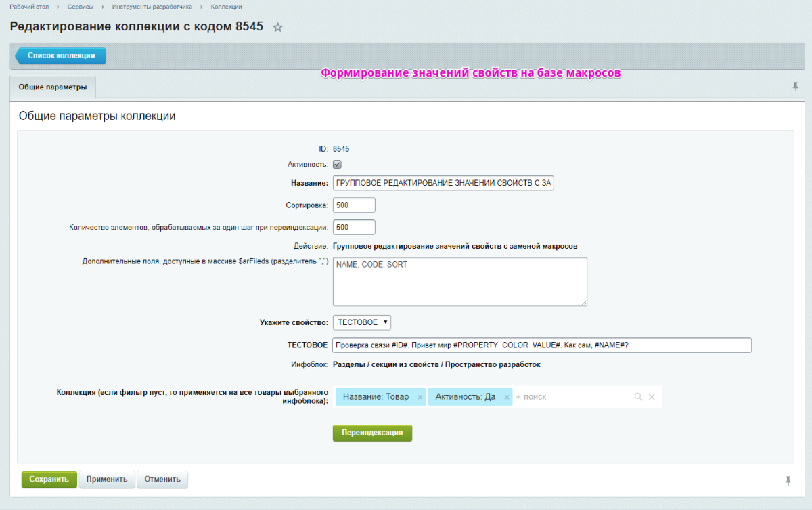Image resolution: width=812 pixels, height=510 pixels.
Task: Pin the bottom action bar pin icon
Action: click(787, 480)
